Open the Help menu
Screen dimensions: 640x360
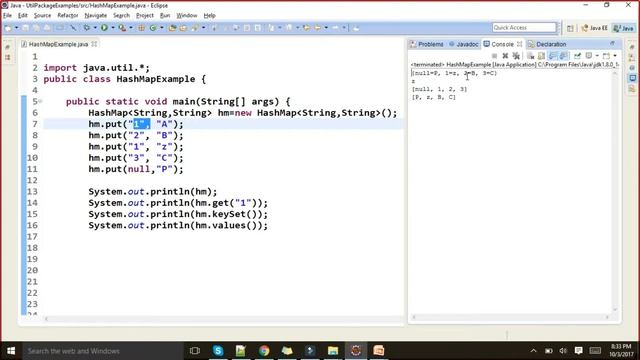click(209, 16)
